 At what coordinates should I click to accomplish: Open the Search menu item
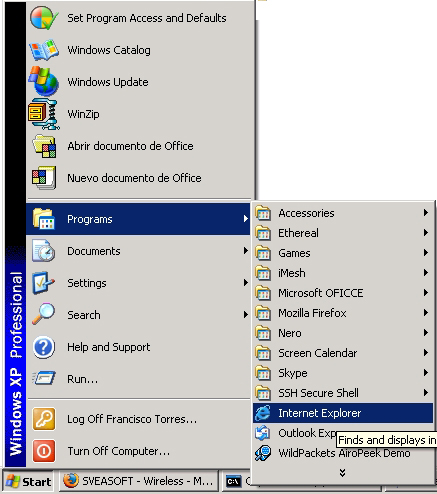click(x=138, y=315)
